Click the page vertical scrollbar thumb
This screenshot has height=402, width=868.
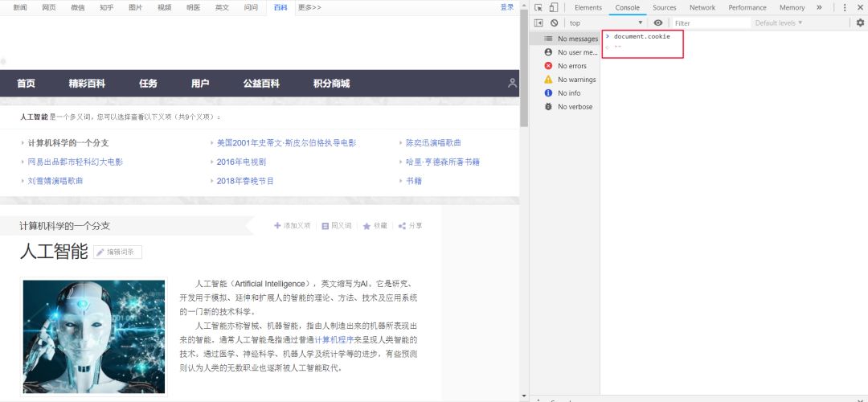tap(524, 69)
